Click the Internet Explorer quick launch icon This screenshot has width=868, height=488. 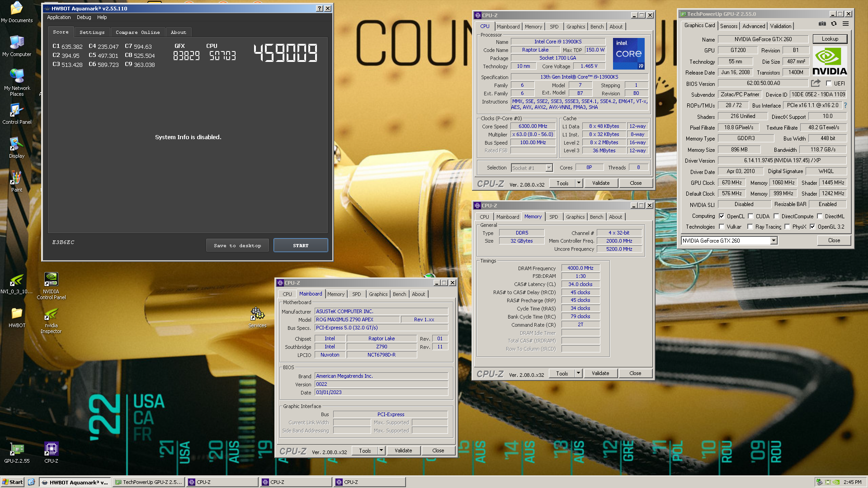click(31, 482)
